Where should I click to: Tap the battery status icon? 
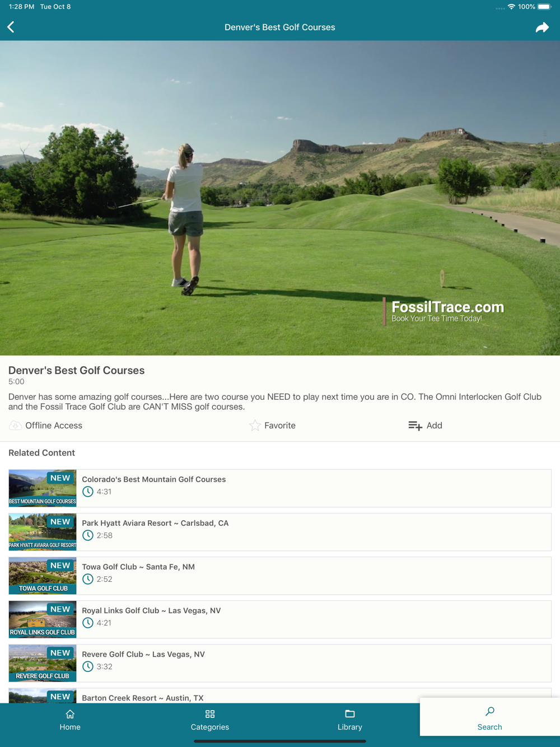(545, 7)
